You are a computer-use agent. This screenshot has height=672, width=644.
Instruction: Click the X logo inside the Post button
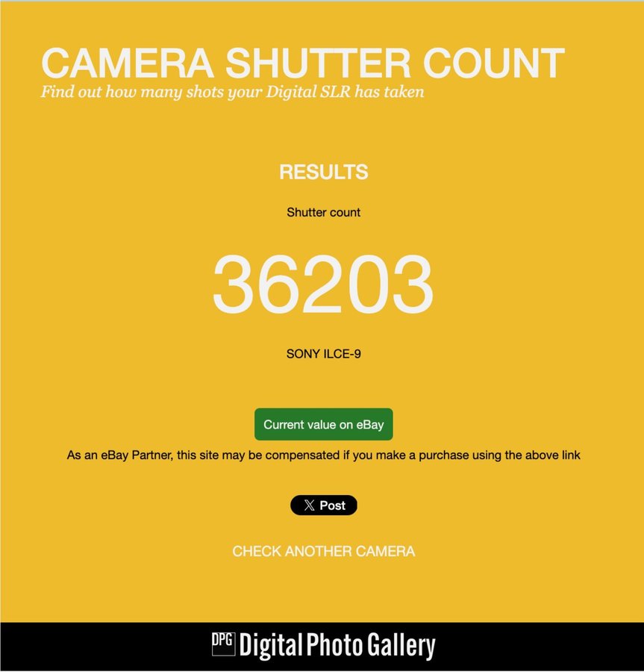(x=309, y=505)
